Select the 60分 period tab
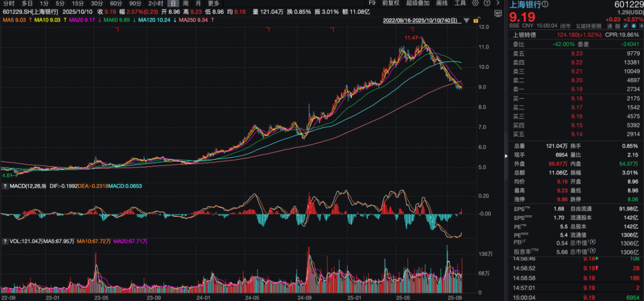644x301 pixels. tap(116, 4)
